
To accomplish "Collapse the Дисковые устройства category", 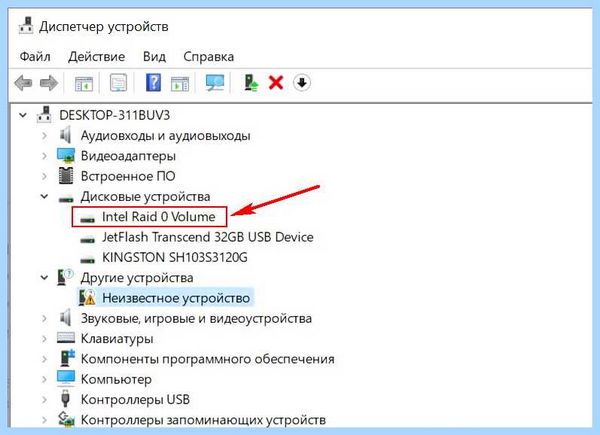I will [x=44, y=196].
